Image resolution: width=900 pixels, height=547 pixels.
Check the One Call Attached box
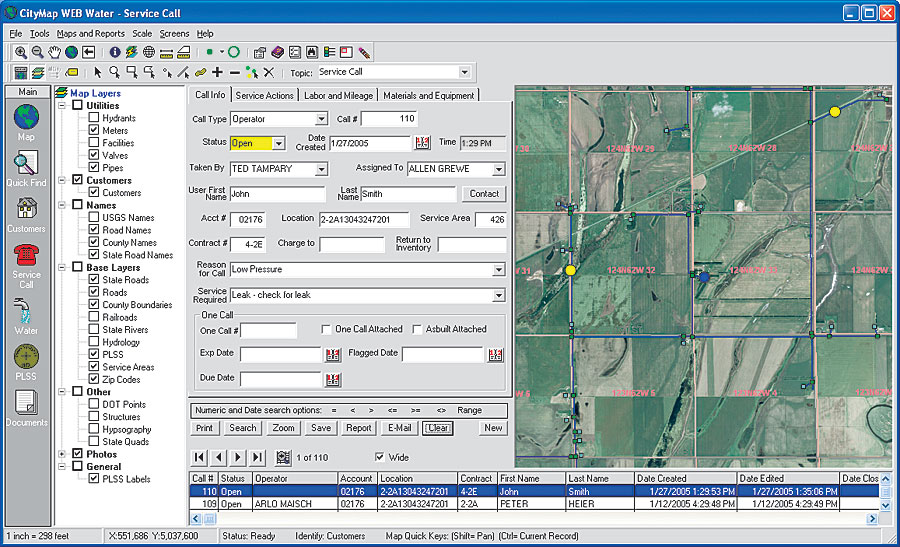[326, 329]
